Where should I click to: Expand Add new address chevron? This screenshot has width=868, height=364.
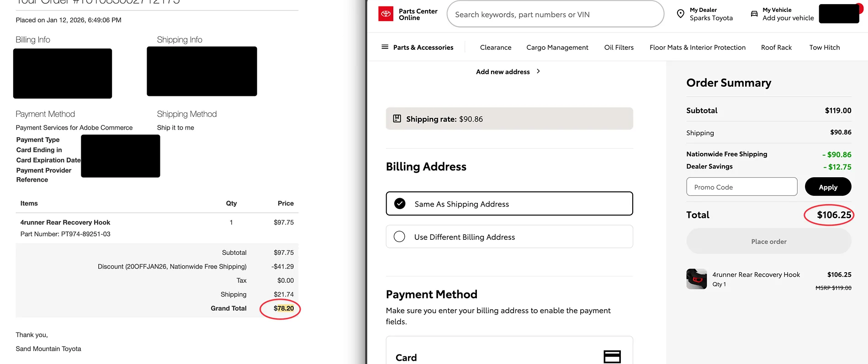pyautogui.click(x=538, y=71)
